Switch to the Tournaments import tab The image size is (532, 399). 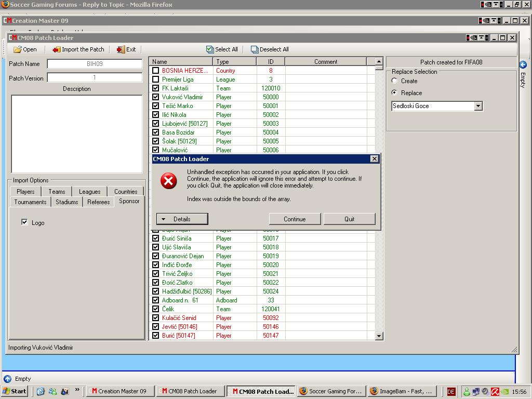pos(30,202)
